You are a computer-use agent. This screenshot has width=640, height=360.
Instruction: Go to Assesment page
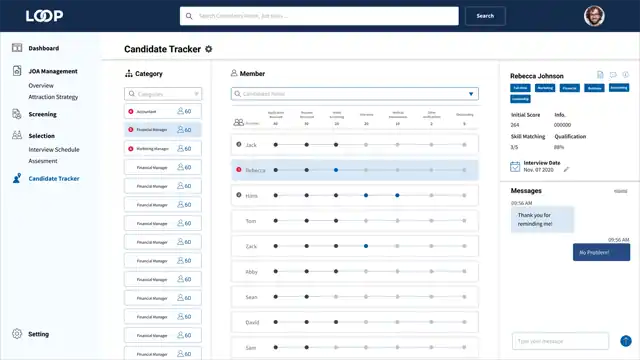tap(43, 161)
